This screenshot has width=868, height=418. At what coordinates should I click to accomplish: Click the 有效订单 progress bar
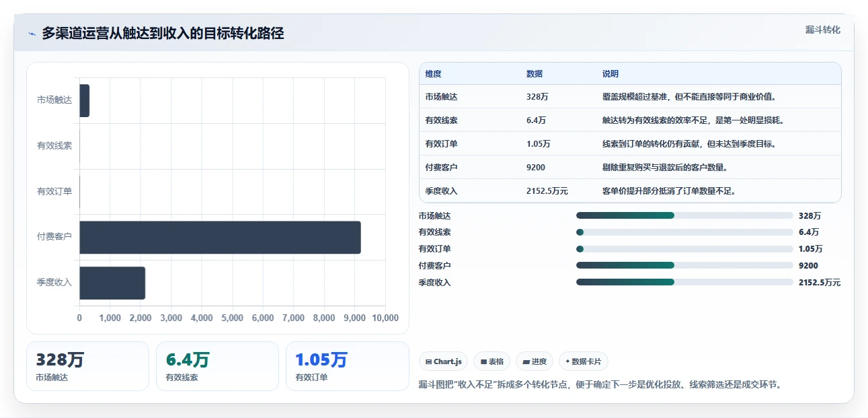[684, 249]
